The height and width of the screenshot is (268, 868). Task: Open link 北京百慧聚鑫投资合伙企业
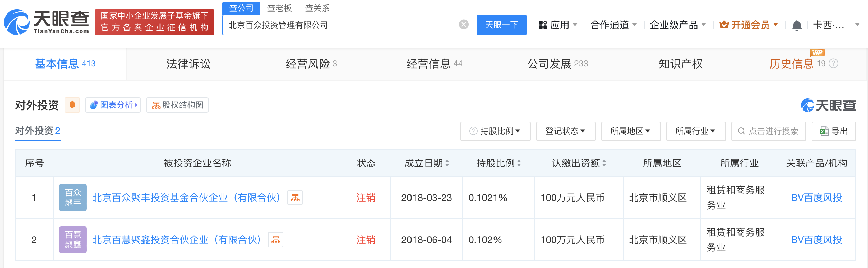click(177, 240)
